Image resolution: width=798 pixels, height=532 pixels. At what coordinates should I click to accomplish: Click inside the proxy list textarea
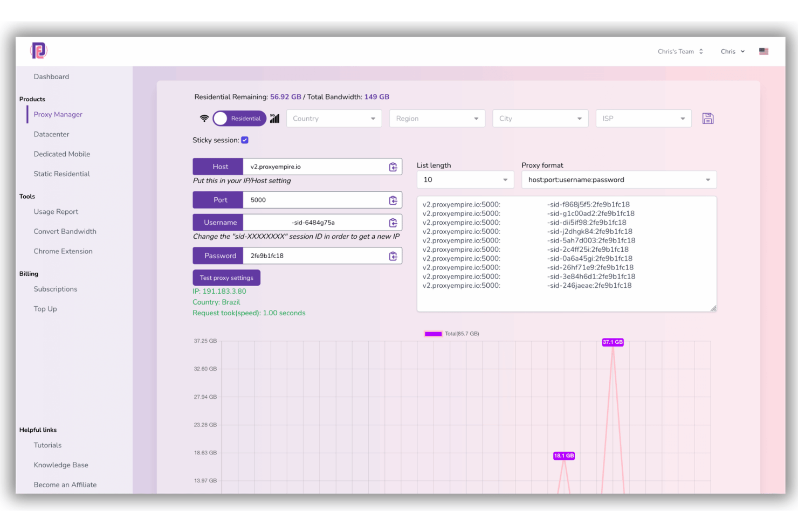(x=567, y=254)
